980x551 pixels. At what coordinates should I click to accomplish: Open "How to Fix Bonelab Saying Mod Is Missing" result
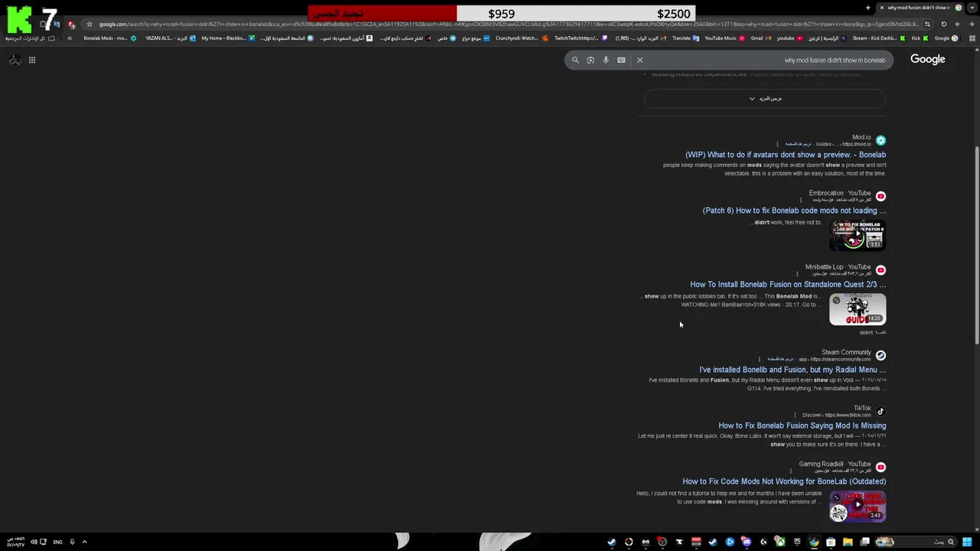pos(802,425)
